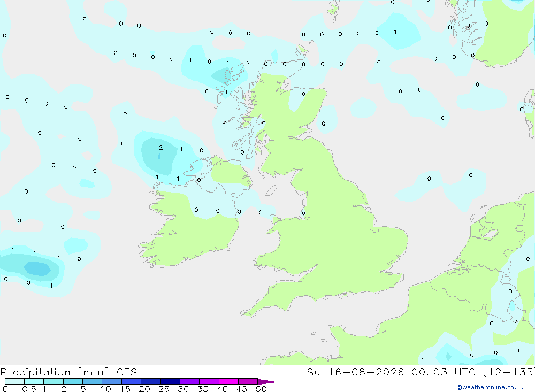Click the 45–50 mm legend color swatch

[248, 381]
